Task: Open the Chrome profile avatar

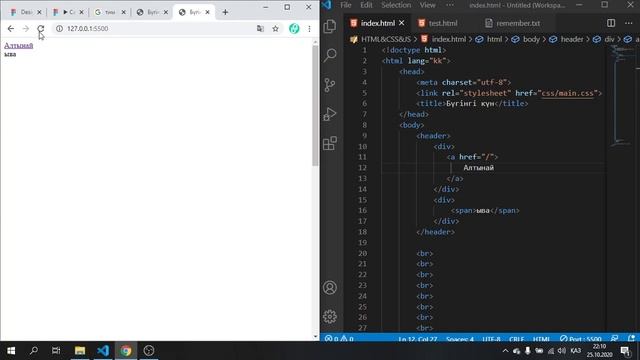Action: tap(294, 29)
